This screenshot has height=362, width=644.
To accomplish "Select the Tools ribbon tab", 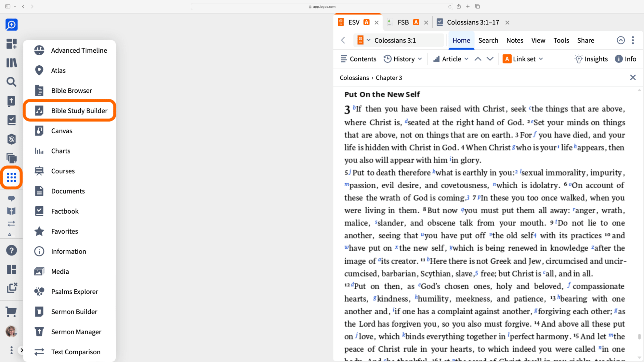I will pos(561,41).
